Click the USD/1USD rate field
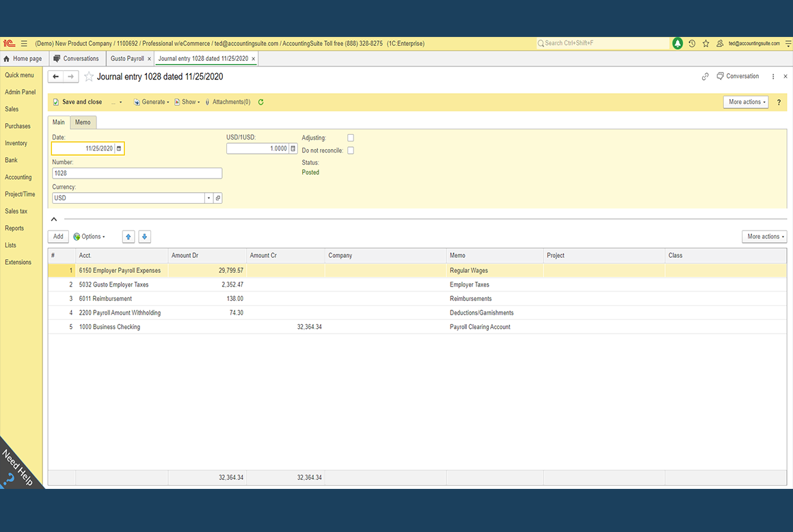The width and height of the screenshot is (793, 532). [258, 148]
